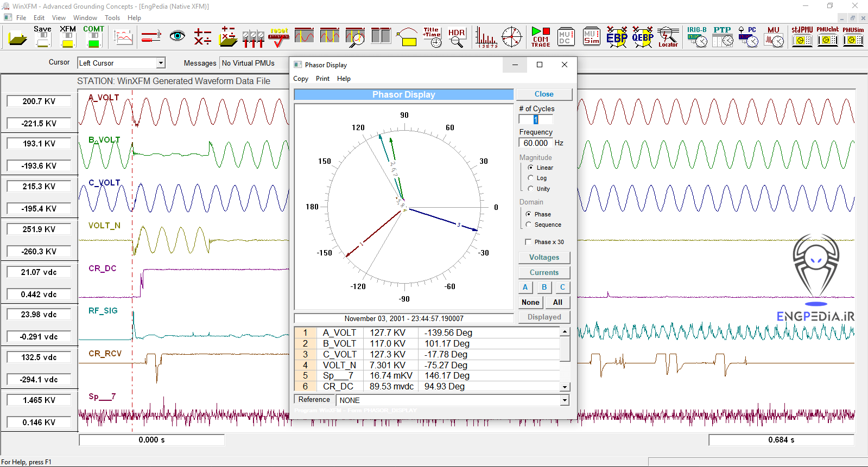Expand the Left Cursor dropdown
Screen dimensions: 868x467
click(161, 63)
